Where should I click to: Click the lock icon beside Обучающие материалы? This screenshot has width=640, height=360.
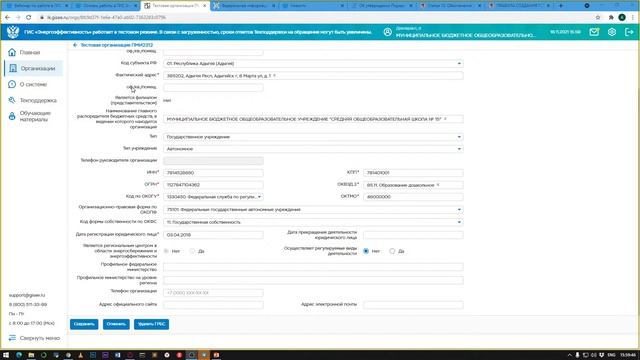tap(12, 116)
